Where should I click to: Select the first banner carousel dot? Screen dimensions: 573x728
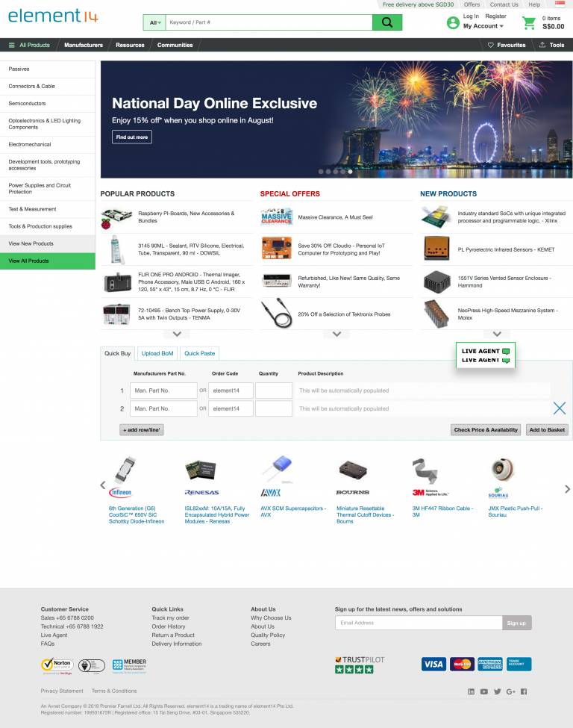(321, 171)
